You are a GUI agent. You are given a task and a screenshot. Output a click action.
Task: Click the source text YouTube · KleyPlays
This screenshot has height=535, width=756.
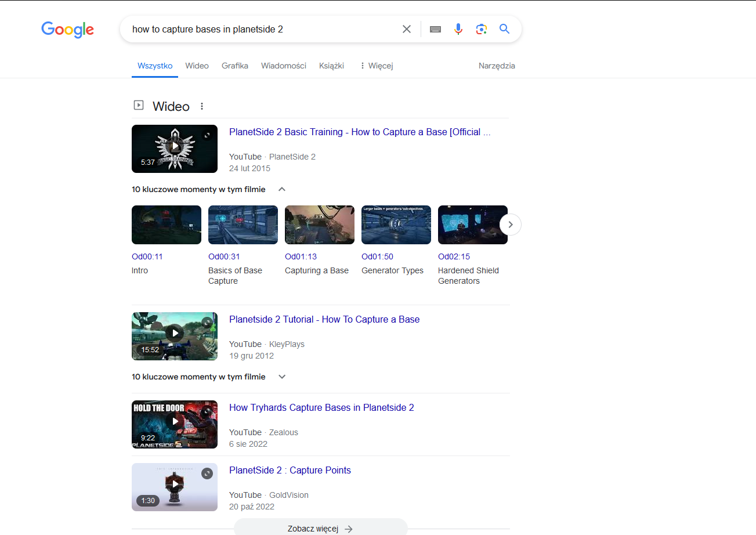(x=267, y=344)
